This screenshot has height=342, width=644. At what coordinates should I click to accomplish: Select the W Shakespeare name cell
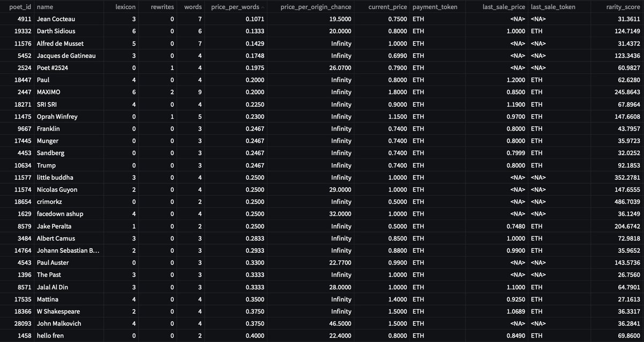58,312
